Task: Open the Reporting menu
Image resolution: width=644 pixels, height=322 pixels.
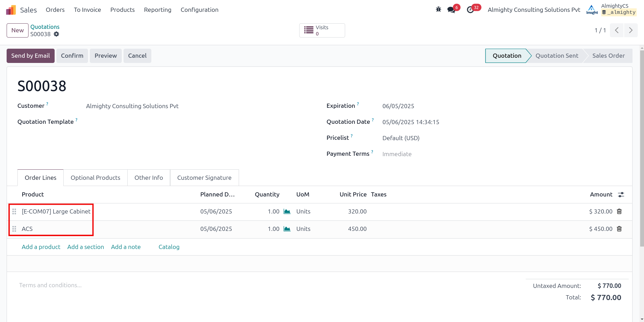Action: tap(158, 10)
